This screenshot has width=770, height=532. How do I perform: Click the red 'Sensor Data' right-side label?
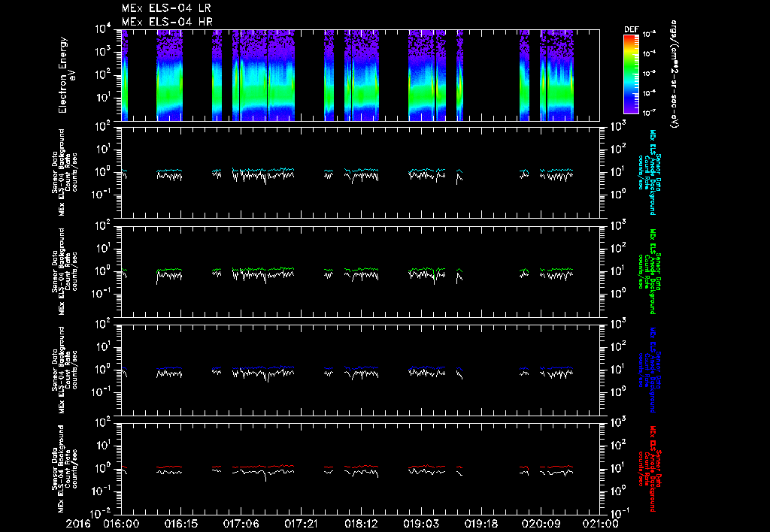click(x=659, y=467)
